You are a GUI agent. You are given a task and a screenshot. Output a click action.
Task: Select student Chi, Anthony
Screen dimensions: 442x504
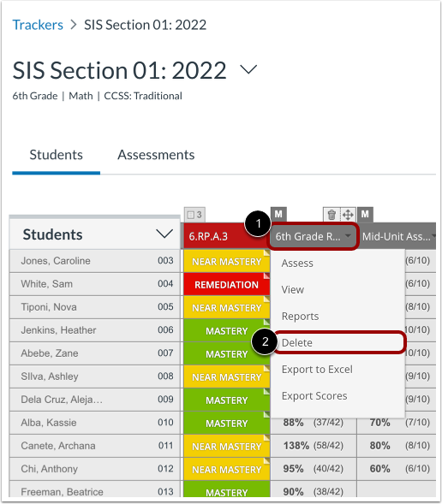pos(49,469)
